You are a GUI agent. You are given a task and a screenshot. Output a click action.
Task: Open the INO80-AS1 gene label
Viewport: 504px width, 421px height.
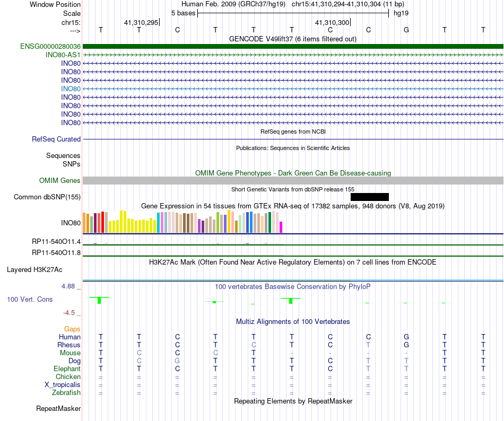coord(63,55)
